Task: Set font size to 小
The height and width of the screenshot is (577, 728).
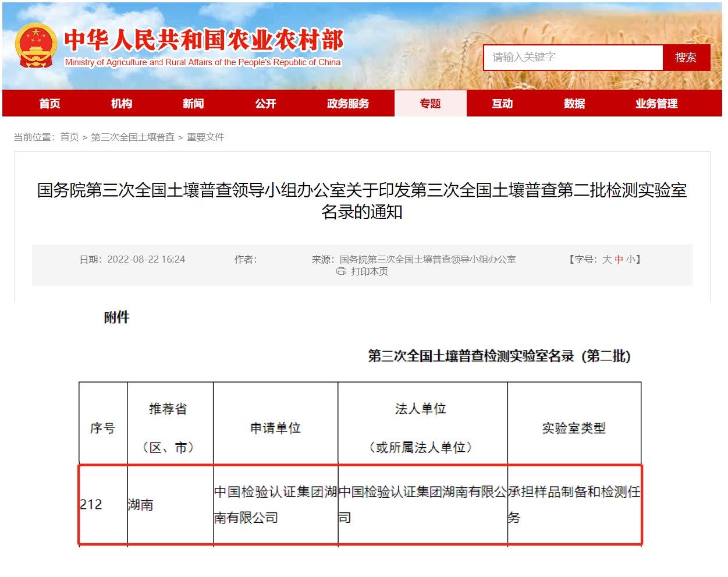Action: 631,260
